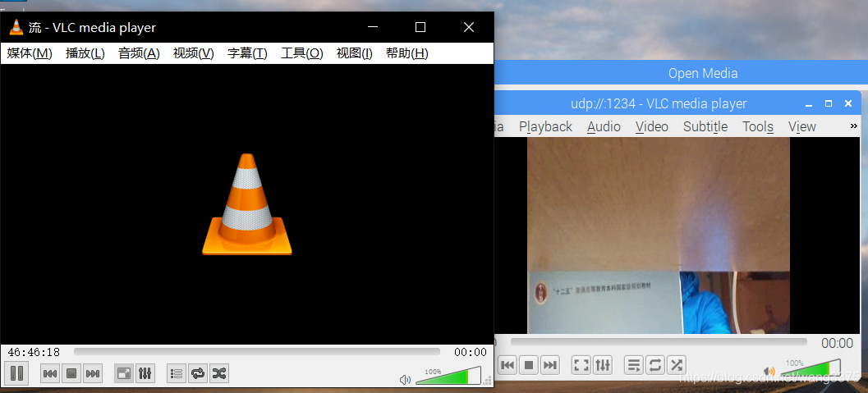The height and width of the screenshot is (393, 868).
Task: Adjust the volume slider in the udp VLC window
Action: pyautogui.click(x=810, y=368)
